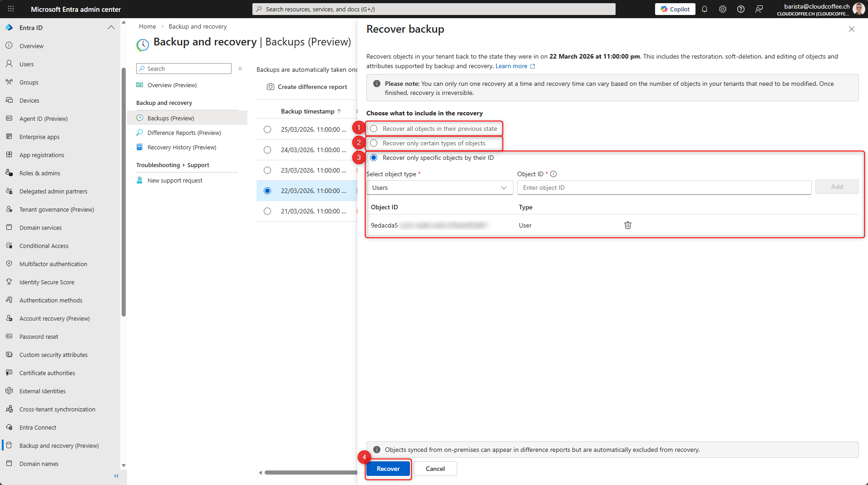Close the Recover backup panel
Image resolution: width=868 pixels, height=485 pixels.
(851, 29)
